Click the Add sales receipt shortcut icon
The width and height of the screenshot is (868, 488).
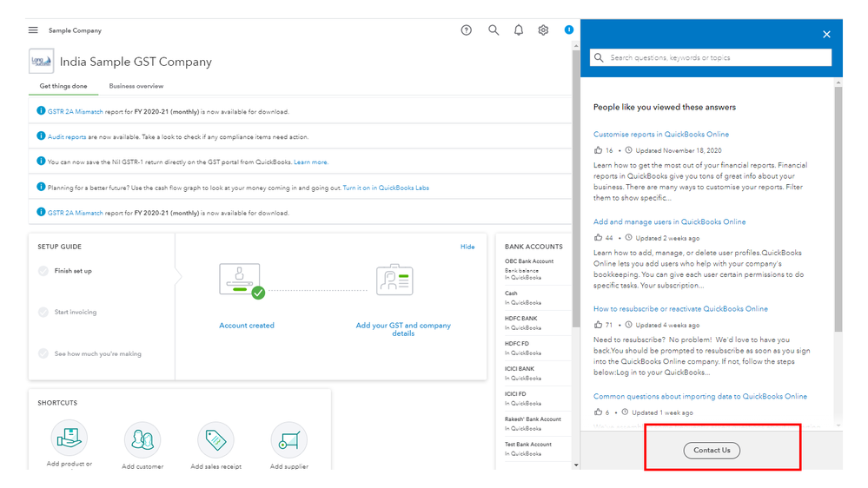tap(215, 440)
